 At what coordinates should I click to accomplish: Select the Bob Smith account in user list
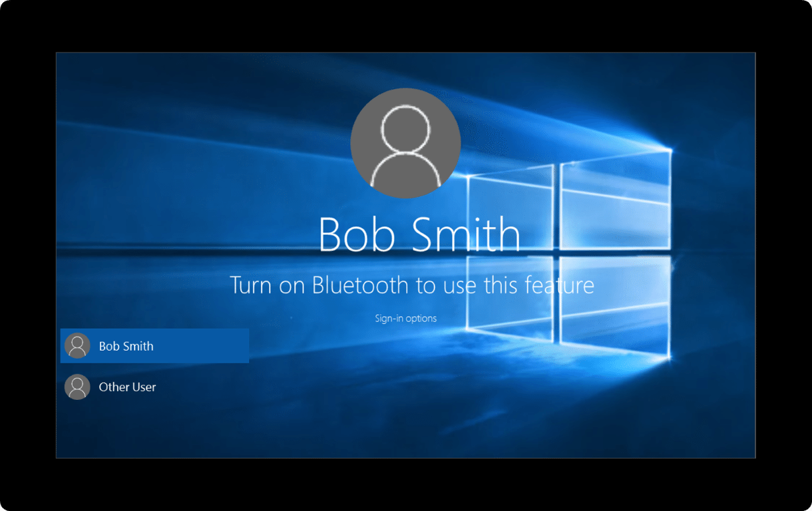(x=154, y=346)
